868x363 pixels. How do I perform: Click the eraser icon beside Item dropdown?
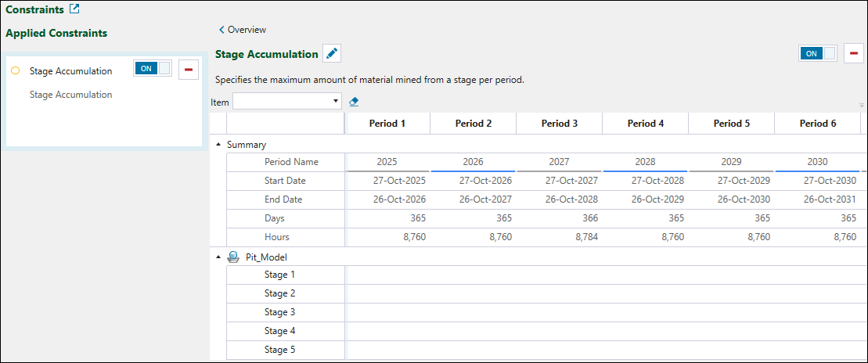pyautogui.click(x=353, y=102)
